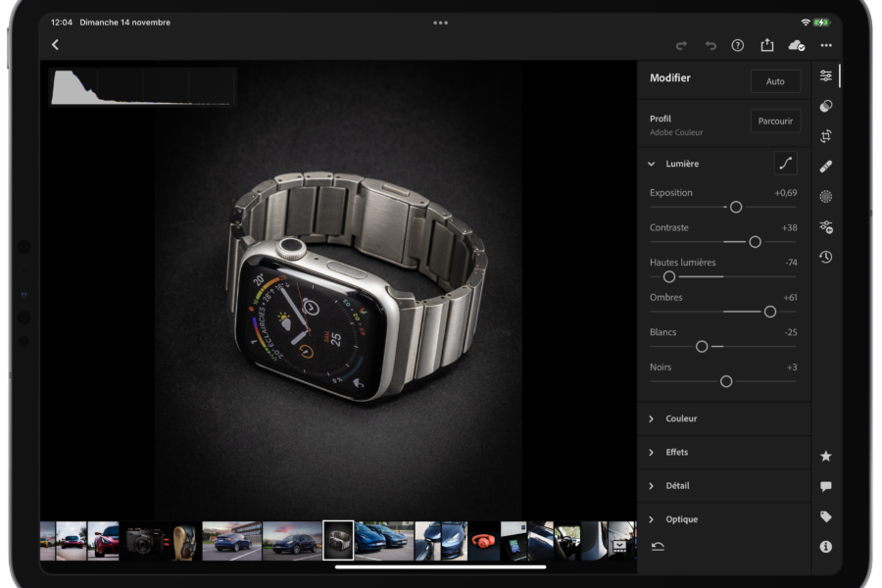Click the Noirs value +3
Screen dimensions: 882x588
coord(792,367)
